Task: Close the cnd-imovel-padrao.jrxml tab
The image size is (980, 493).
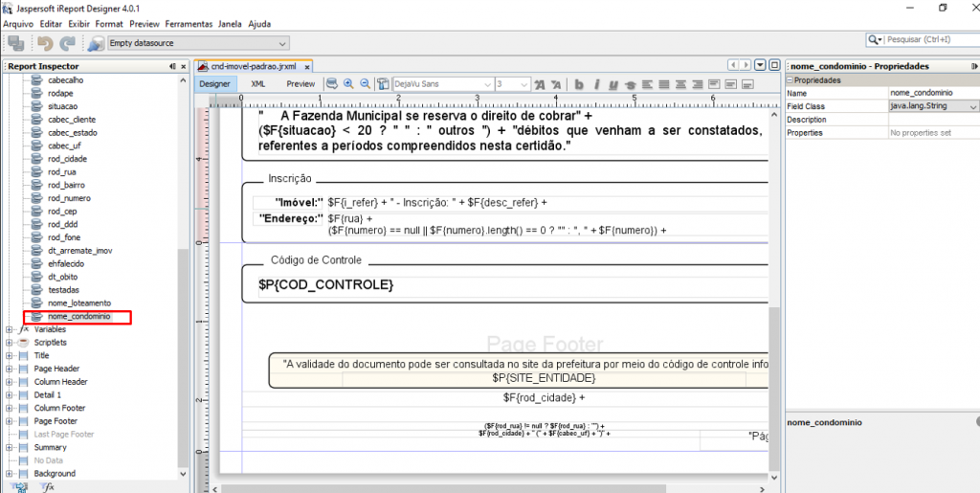Action: click(x=307, y=66)
